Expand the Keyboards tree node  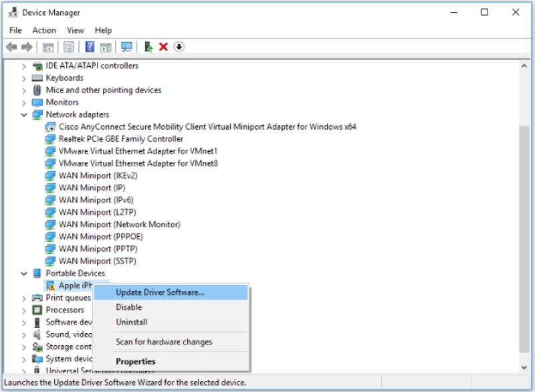(x=24, y=78)
